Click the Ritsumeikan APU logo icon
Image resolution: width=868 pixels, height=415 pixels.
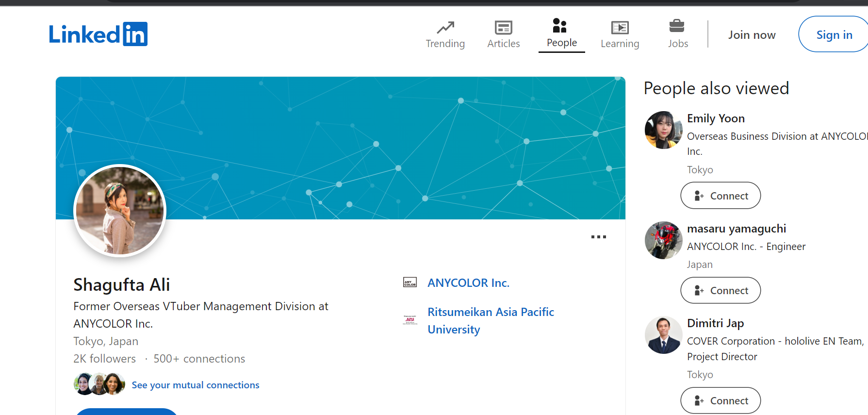point(410,320)
